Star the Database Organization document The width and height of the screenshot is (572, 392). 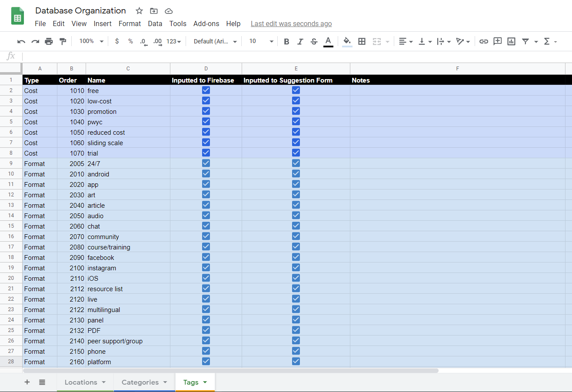(139, 11)
